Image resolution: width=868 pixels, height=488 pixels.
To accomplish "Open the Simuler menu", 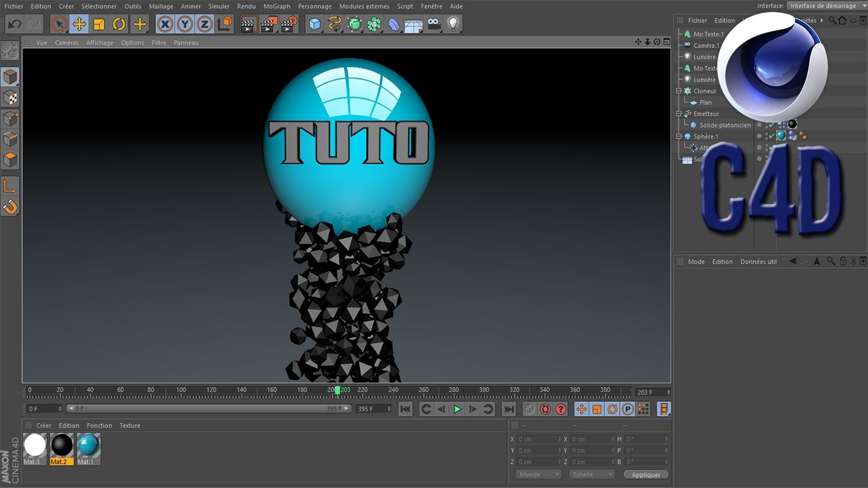I will pos(219,6).
